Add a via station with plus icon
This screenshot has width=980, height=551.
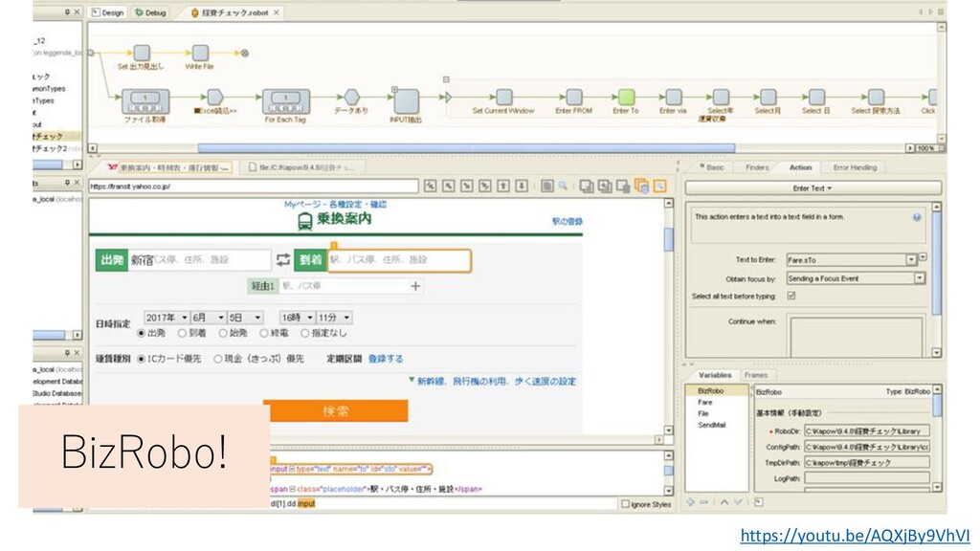tap(415, 286)
